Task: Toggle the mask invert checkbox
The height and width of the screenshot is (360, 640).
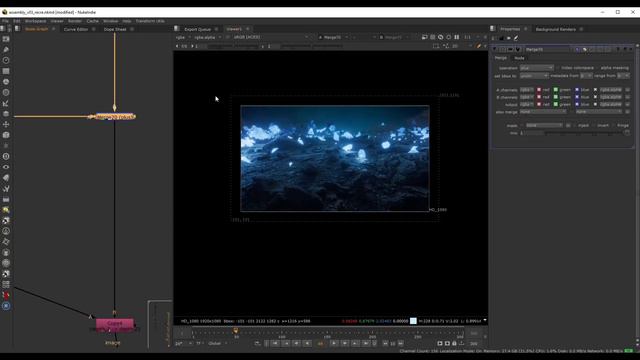Action: coord(593,125)
